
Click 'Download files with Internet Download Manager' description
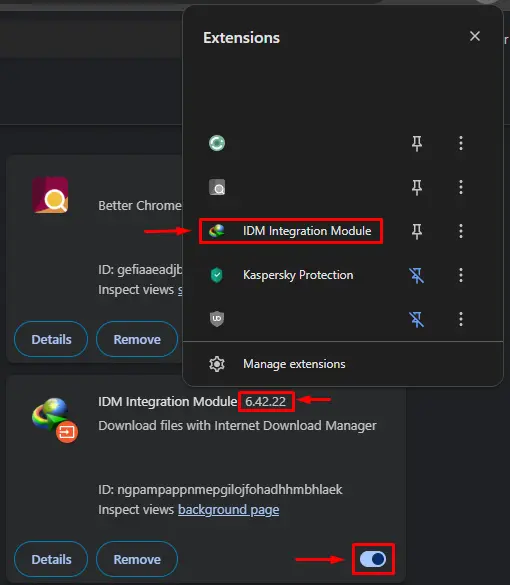pos(237,425)
